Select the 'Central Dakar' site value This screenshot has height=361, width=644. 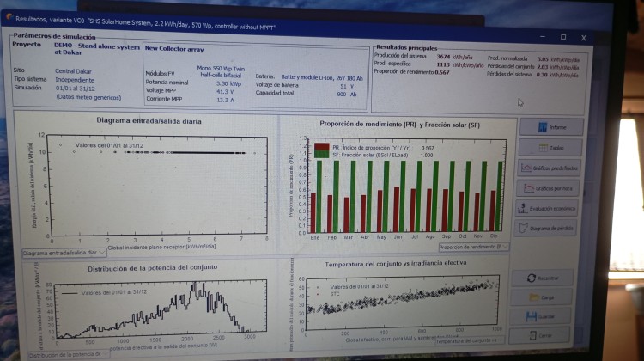[73, 71]
